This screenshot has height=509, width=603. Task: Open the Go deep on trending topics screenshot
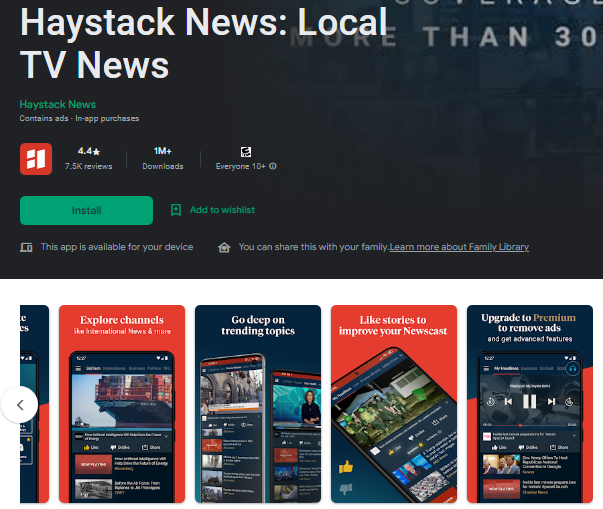[x=258, y=404]
